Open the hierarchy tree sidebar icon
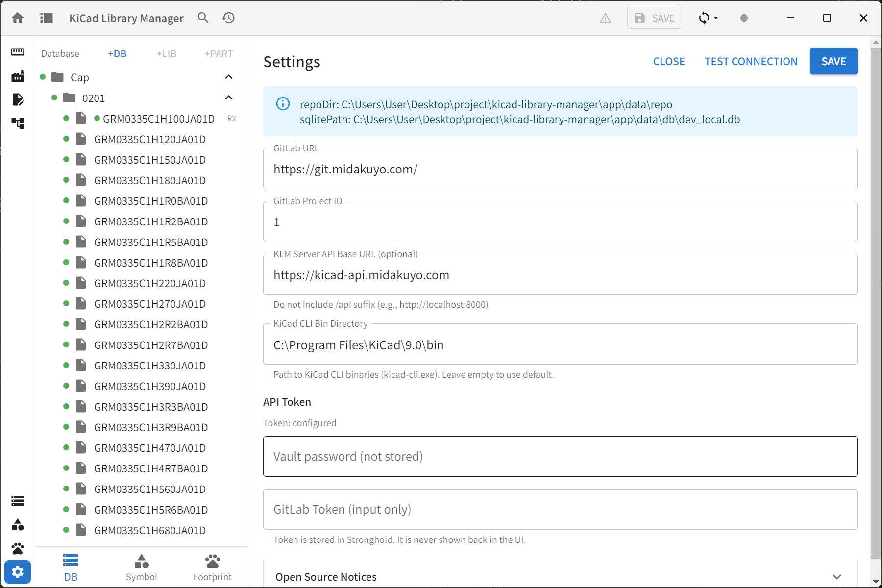882x588 pixels. coord(18,123)
